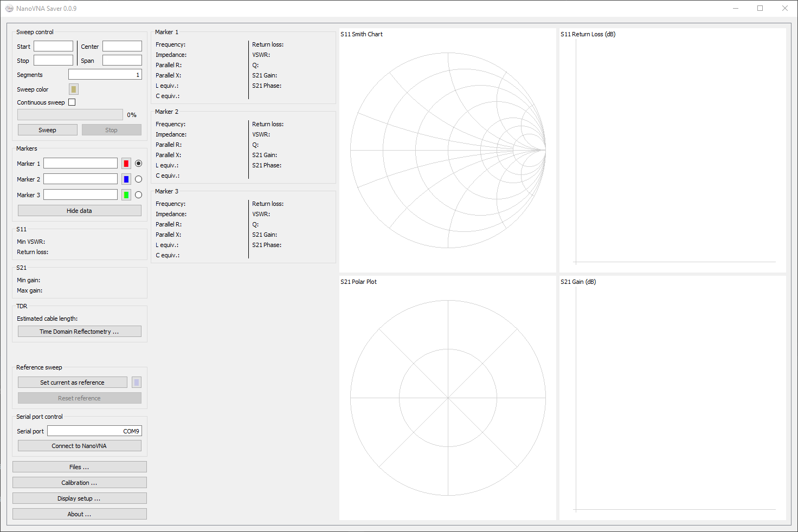Open the Calibration window
This screenshot has width=798, height=532.
pyautogui.click(x=79, y=483)
